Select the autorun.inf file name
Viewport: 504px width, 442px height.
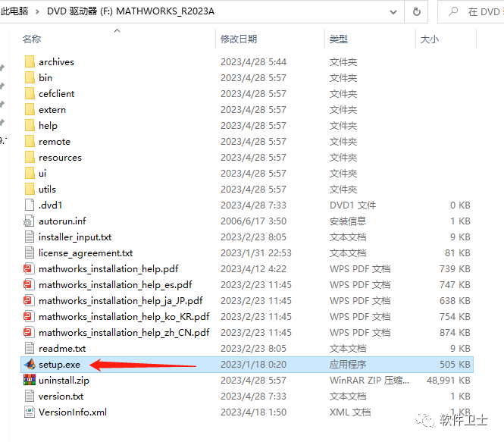coord(62,221)
